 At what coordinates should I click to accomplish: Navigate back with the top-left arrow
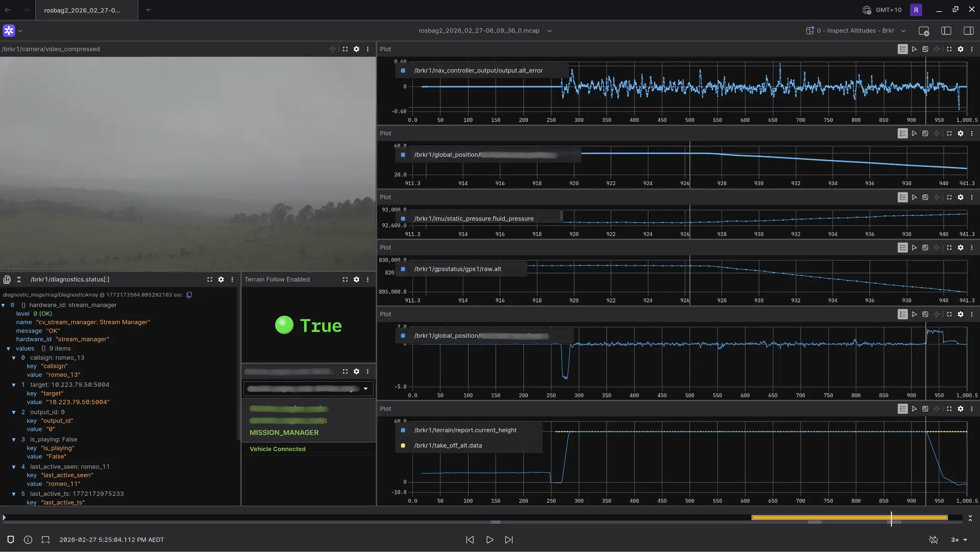(x=8, y=10)
